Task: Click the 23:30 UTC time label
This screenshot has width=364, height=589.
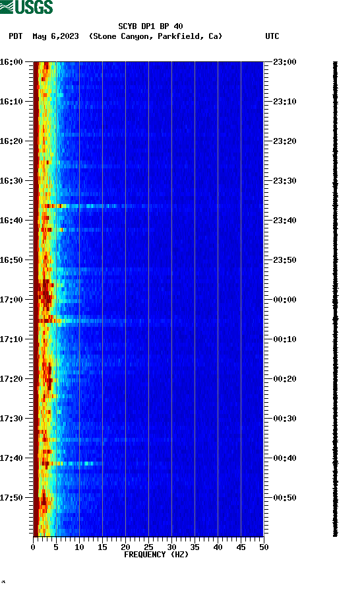Action: pyautogui.click(x=285, y=181)
